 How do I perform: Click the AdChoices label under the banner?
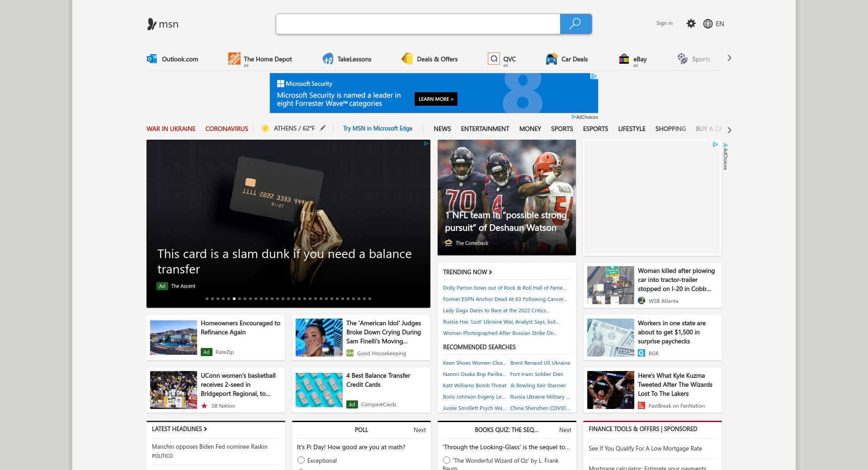pyautogui.click(x=585, y=117)
